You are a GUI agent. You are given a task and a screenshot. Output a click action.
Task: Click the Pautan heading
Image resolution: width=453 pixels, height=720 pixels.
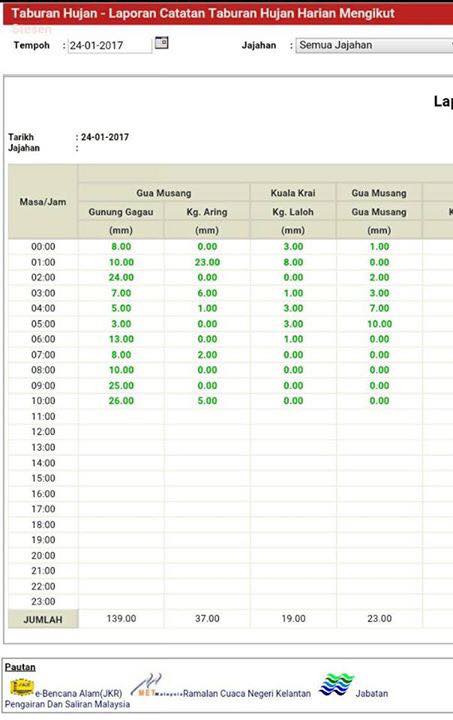coord(20,667)
